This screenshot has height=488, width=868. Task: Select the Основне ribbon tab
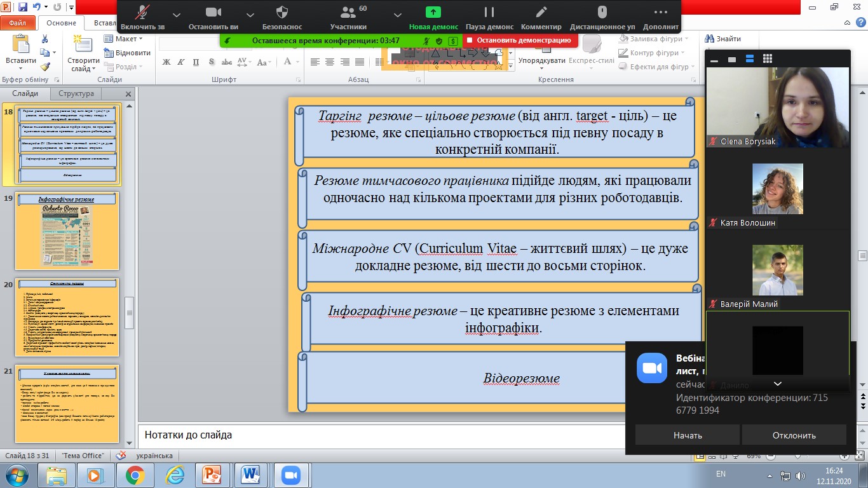pos(62,23)
